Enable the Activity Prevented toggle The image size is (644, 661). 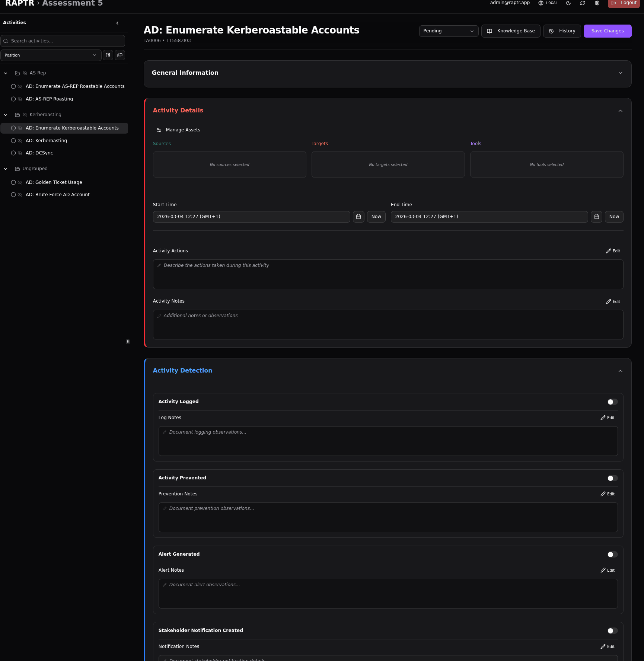click(612, 478)
